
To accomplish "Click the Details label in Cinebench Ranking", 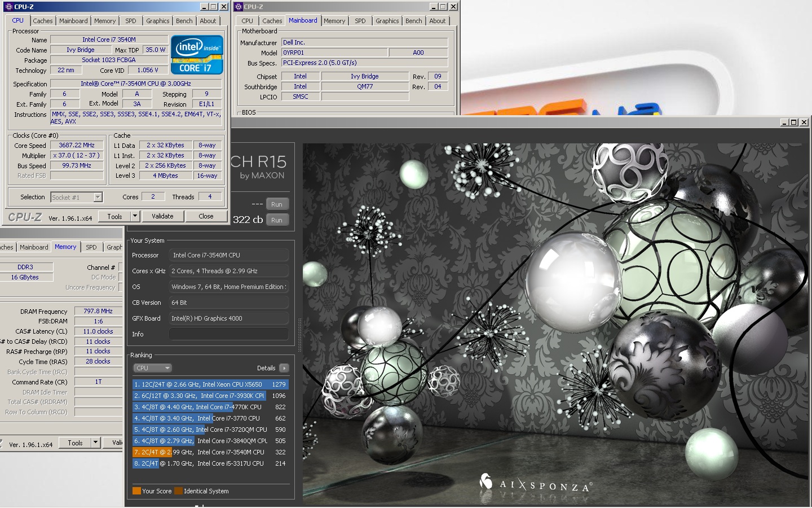I will pos(266,368).
